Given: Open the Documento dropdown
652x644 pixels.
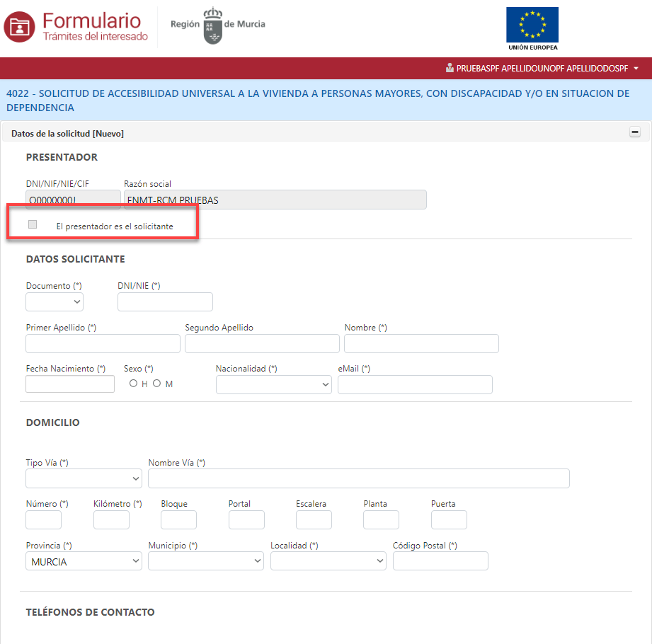Looking at the screenshot, I should click(x=55, y=302).
